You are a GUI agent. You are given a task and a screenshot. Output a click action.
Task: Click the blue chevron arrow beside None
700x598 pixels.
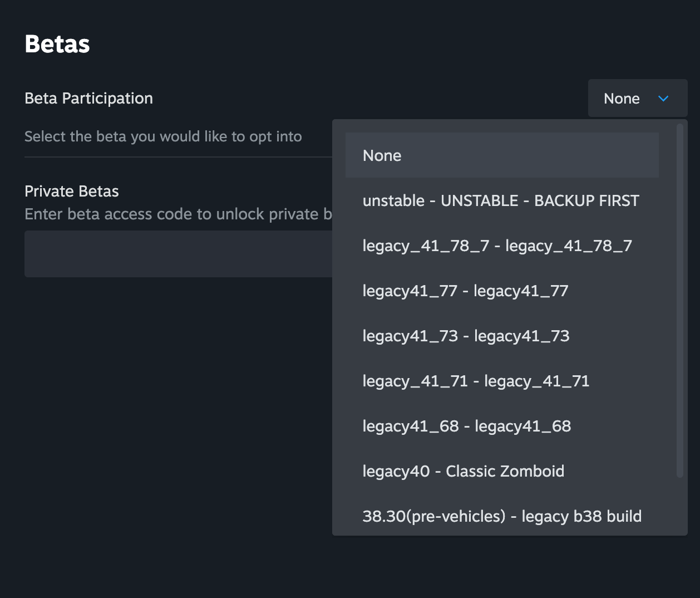(x=663, y=99)
